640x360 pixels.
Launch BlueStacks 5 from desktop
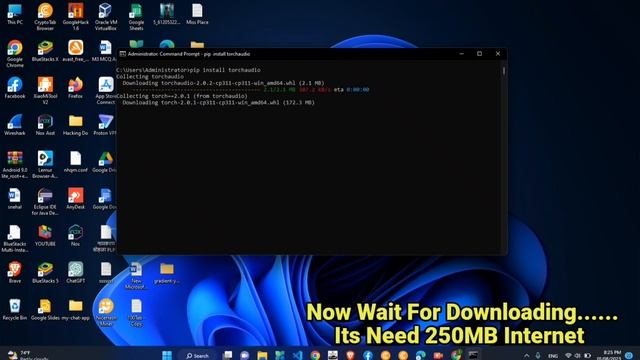45,273
